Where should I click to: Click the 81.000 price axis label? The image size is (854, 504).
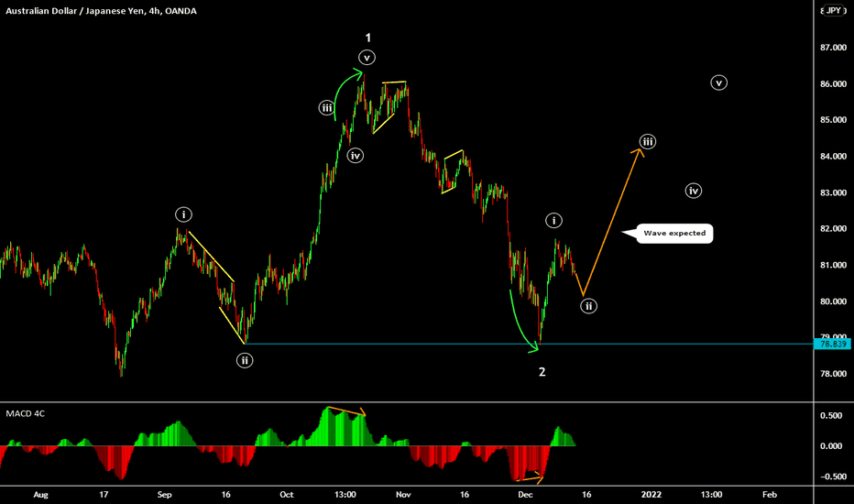tap(833, 266)
